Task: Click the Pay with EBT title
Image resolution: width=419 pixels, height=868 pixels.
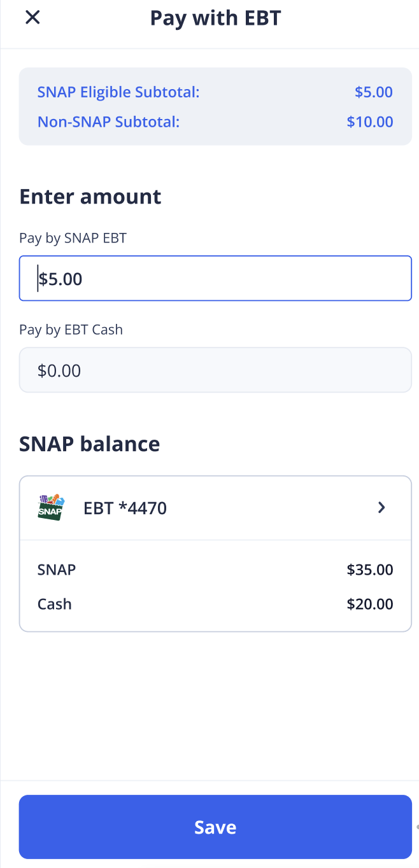Action: pos(215,18)
